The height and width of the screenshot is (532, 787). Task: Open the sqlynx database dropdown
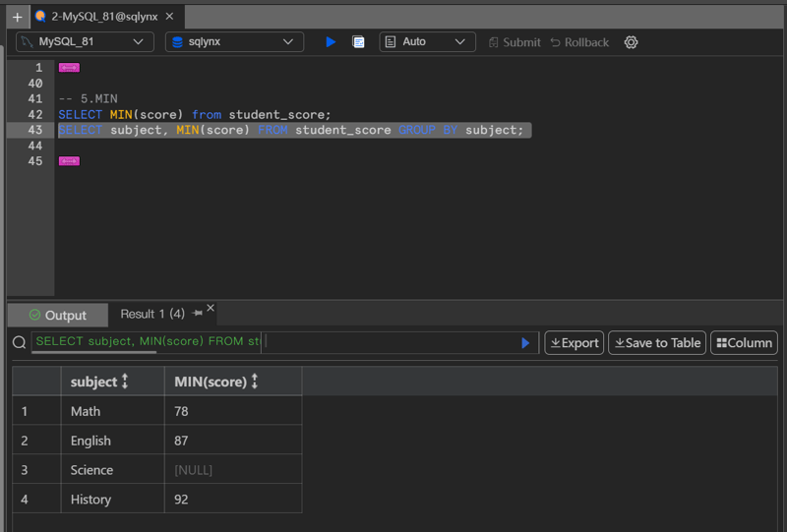tap(234, 41)
